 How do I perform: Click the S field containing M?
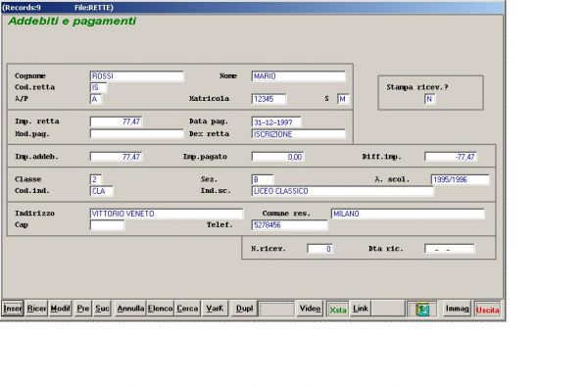click(343, 99)
